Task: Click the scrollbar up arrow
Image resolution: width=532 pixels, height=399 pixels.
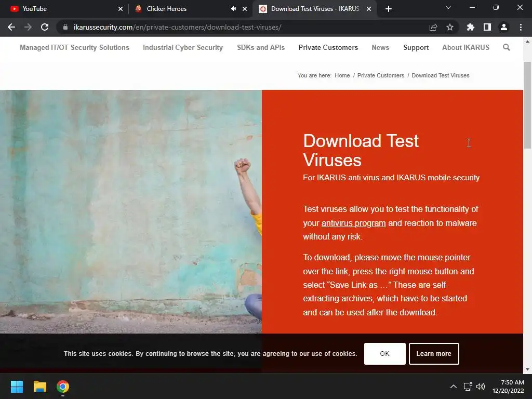Action: coord(527,42)
